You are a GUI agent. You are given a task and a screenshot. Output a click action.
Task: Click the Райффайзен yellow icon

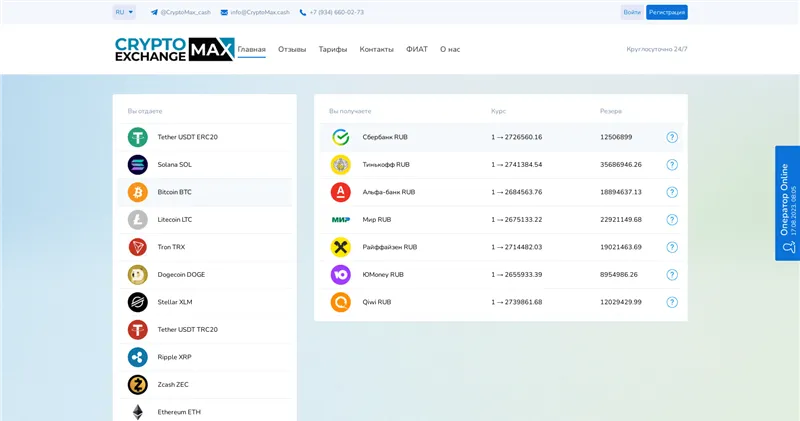coord(340,247)
